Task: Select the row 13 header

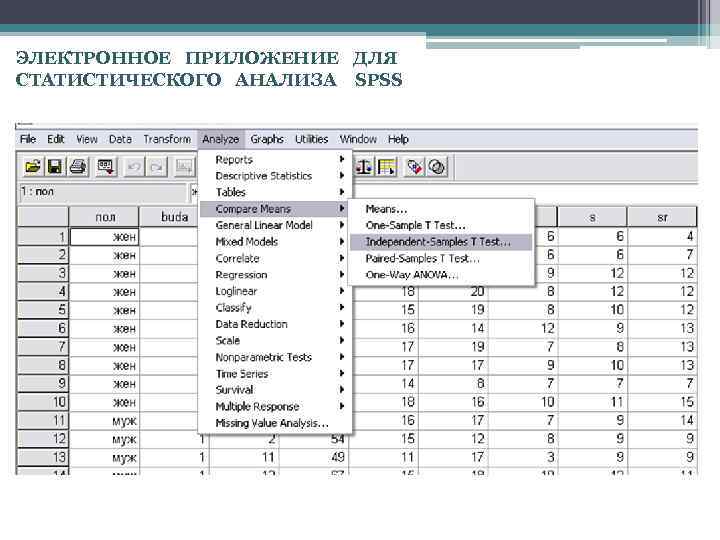Action: coord(43,457)
